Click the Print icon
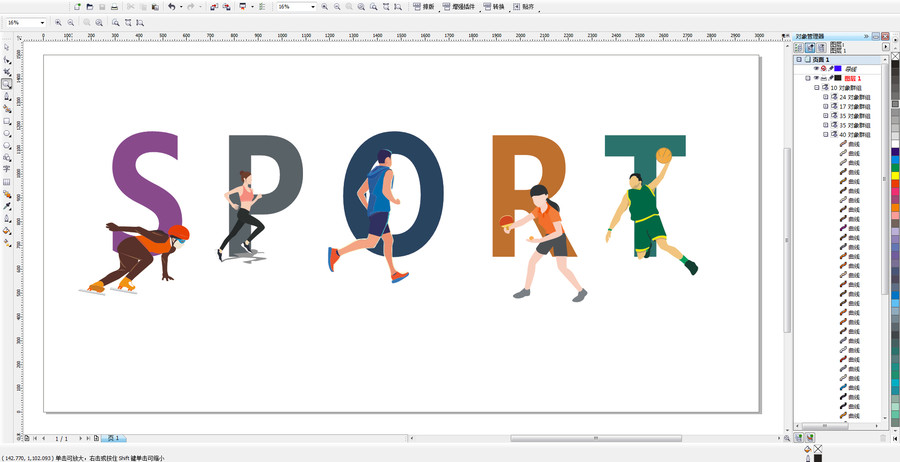The height and width of the screenshot is (462, 900). [114, 7]
